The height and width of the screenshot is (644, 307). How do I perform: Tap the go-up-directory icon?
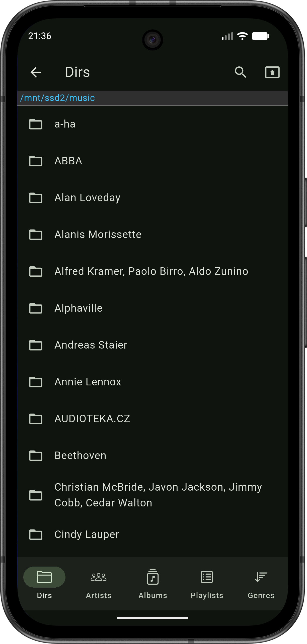pyautogui.click(x=272, y=72)
